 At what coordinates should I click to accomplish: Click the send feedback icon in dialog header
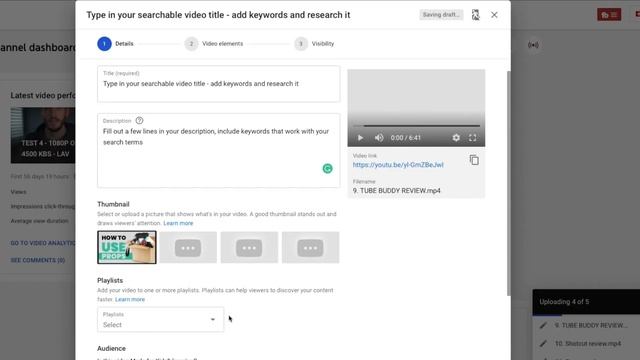pos(476,15)
